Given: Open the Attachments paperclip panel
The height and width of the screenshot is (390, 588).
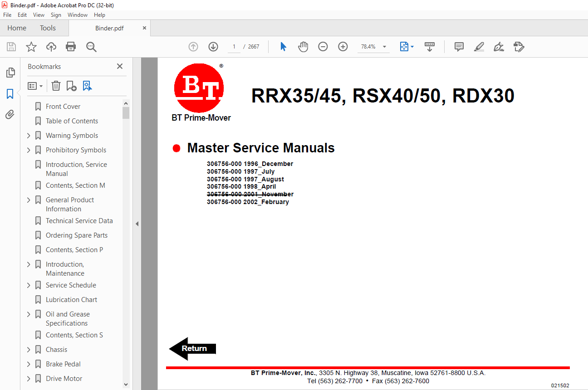Looking at the screenshot, I should tap(10, 115).
